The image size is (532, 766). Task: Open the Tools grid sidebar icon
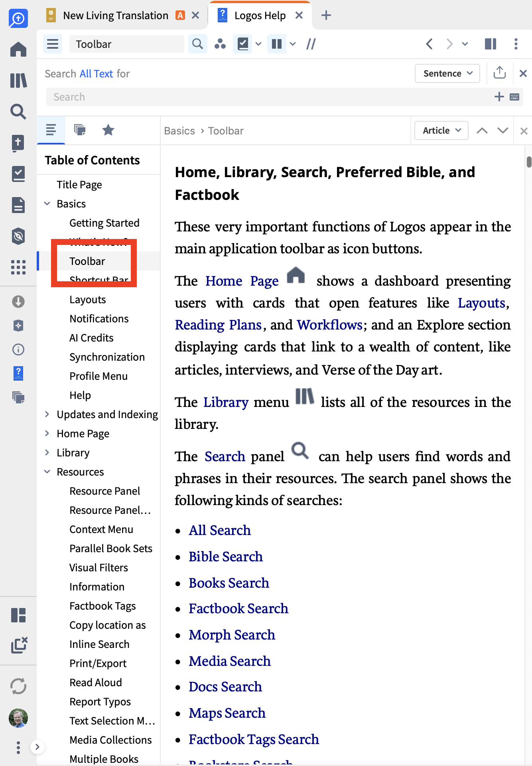[x=18, y=267]
